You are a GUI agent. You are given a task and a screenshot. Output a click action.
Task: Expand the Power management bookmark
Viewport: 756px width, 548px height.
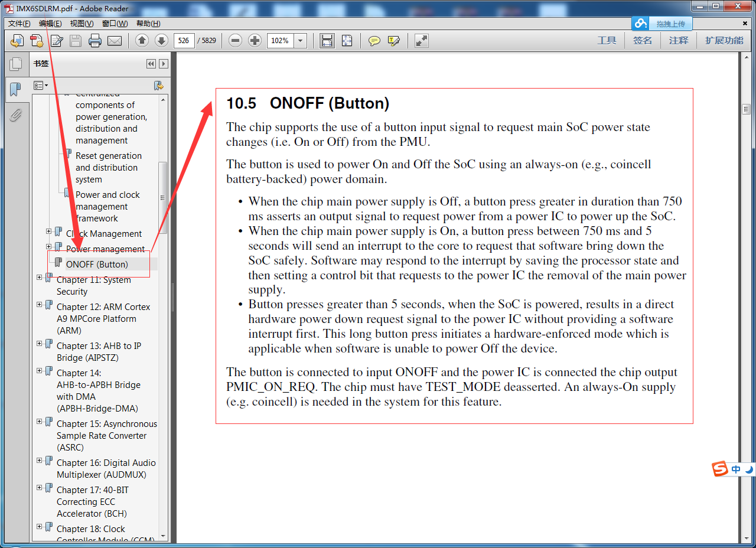pyautogui.click(x=49, y=247)
